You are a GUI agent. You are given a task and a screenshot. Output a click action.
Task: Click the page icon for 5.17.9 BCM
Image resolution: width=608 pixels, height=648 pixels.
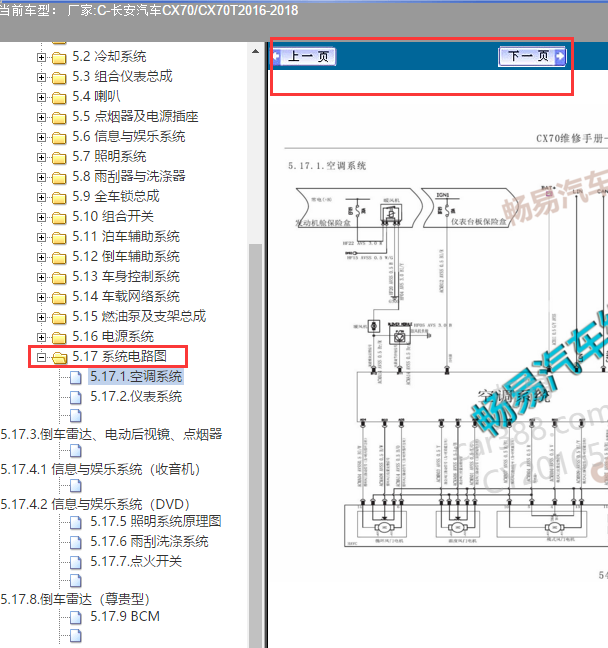point(76,617)
